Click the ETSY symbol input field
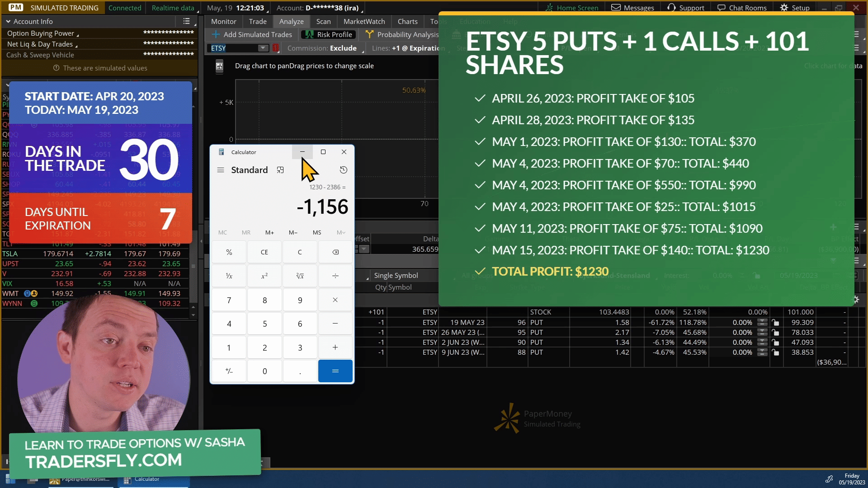868x488 pixels. pos(234,48)
